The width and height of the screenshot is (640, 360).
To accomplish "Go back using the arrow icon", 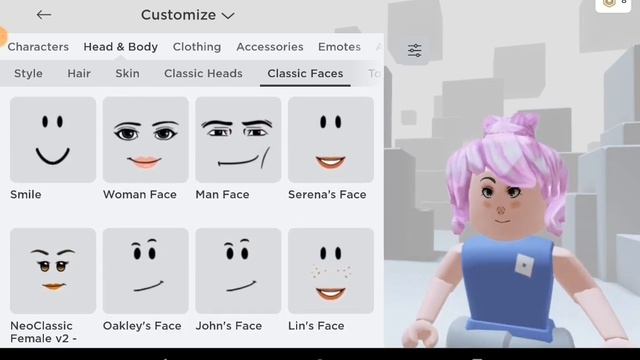I will (x=44, y=15).
